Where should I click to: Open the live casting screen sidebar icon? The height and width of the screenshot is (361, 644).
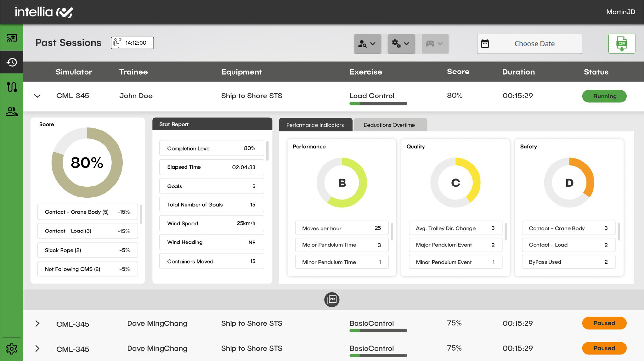point(12,38)
